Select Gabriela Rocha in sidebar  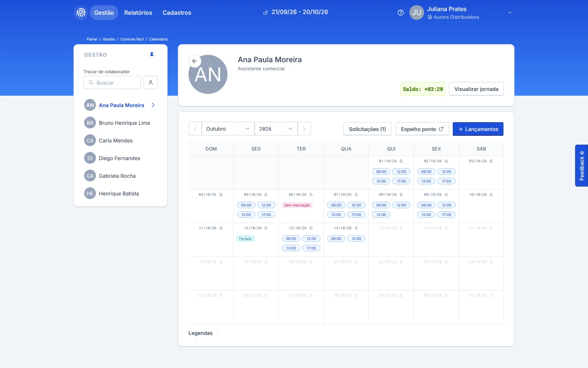pyautogui.click(x=121, y=176)
